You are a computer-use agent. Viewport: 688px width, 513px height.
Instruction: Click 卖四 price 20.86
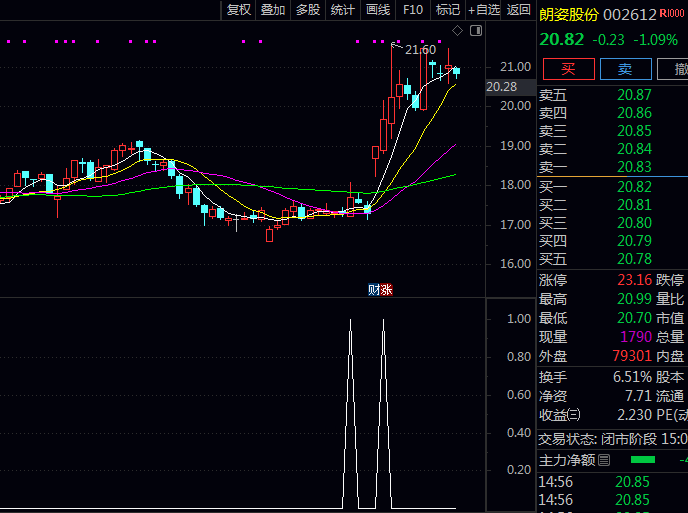[x=634, y=113]
